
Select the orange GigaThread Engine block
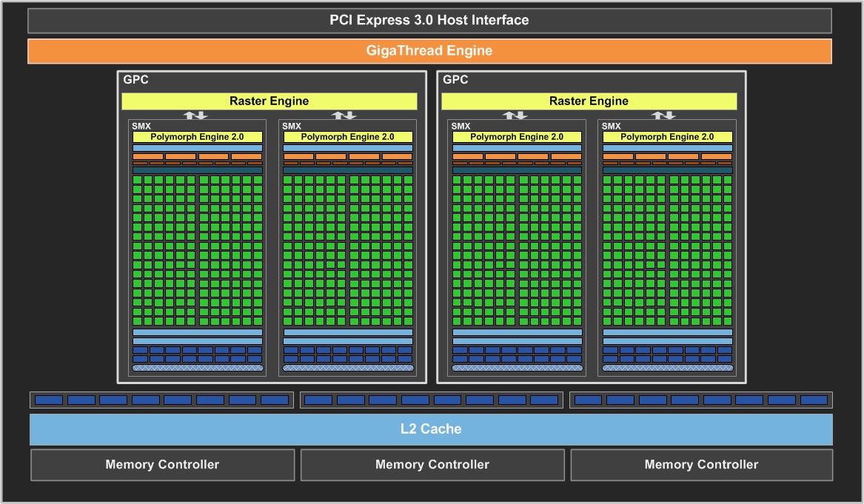click(429, 50)
